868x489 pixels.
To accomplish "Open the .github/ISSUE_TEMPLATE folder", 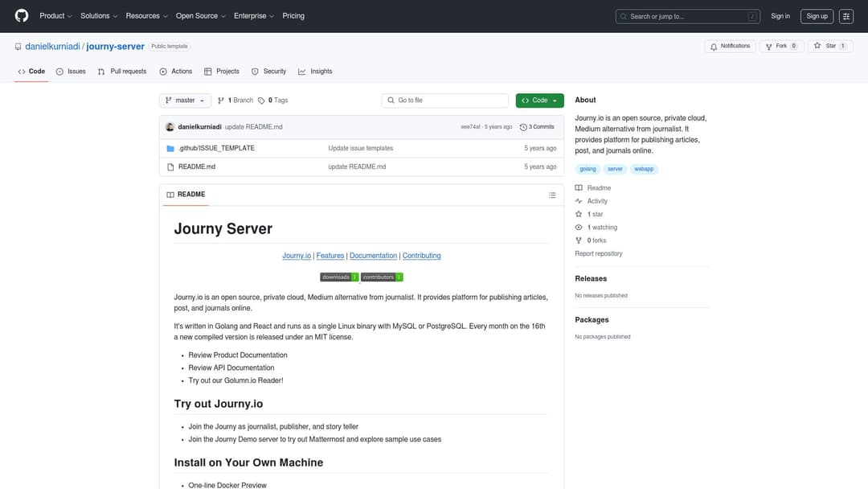I will tap(216, 149).
